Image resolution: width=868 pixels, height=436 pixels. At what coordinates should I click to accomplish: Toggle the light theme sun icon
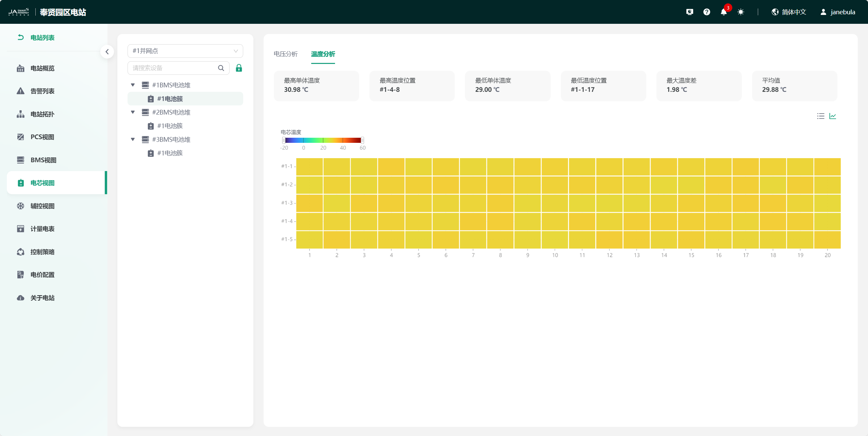pos(740,12)
